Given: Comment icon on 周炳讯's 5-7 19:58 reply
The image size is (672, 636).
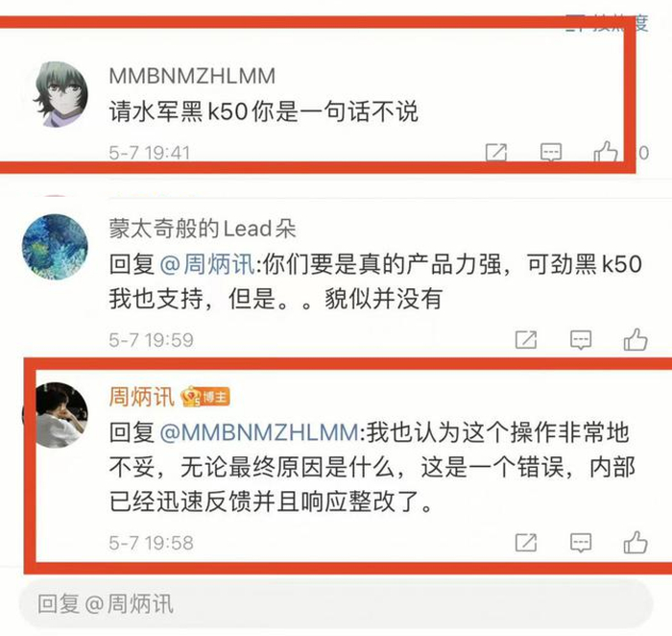Looking at the screenshot, I should (581, 543).
